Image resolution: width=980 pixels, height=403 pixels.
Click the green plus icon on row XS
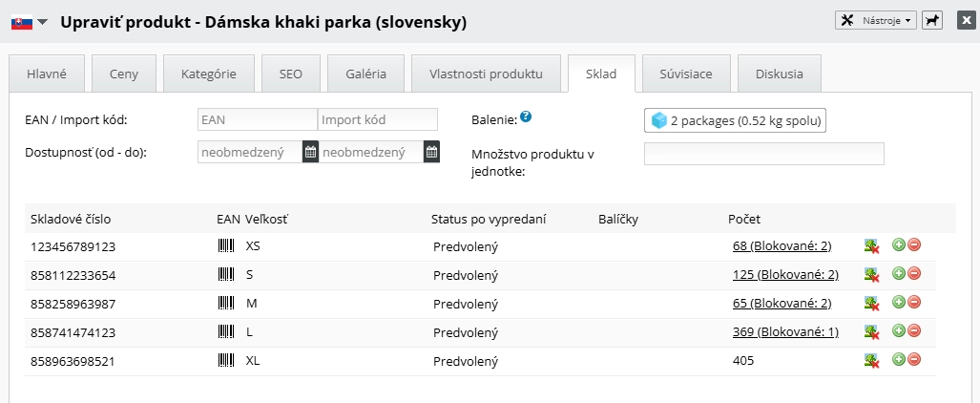[898, 245]
